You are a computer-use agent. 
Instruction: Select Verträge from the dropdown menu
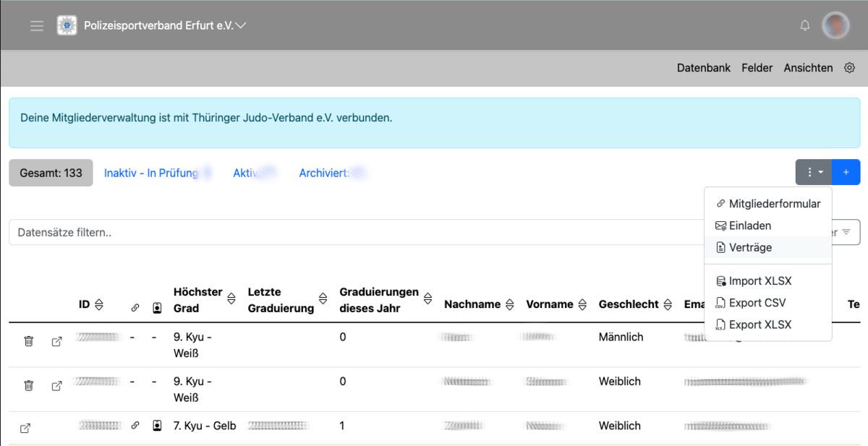click(749, 247)
